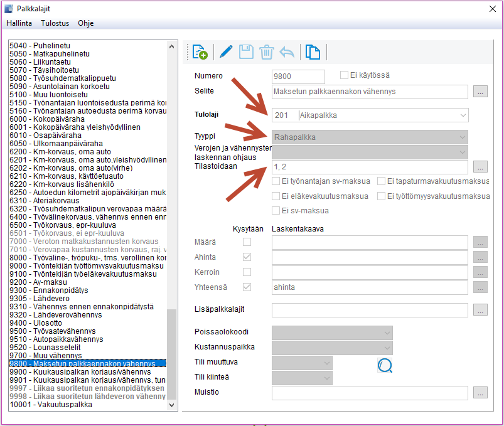Image resolution: width=504 pixels, height=426 pixels.
Task: Select 9520 - Lounassetelit in the list
Action: (88, 348)
